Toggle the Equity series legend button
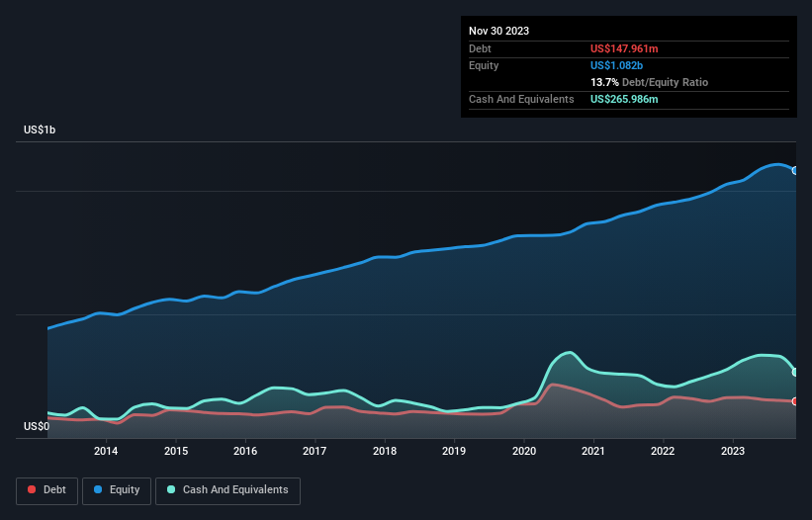 (117, 490)
